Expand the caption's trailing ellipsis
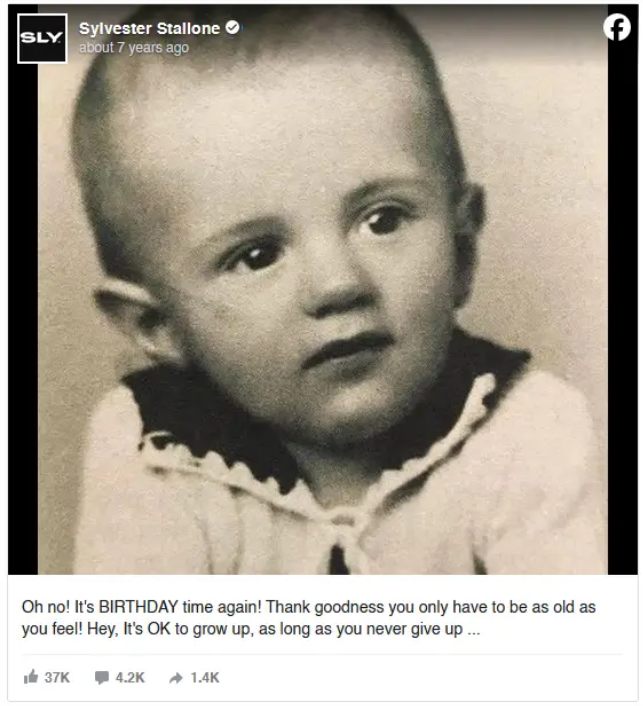 [472, 632]
